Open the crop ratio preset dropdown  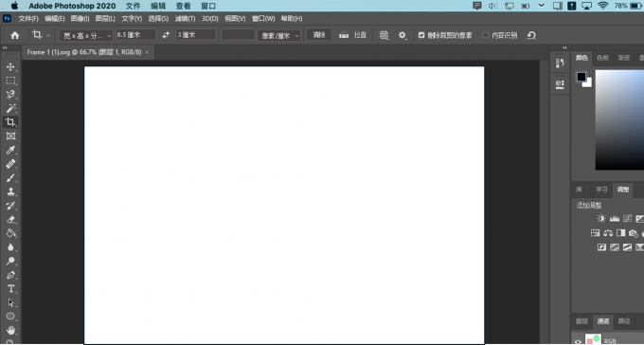pos(86,36)
